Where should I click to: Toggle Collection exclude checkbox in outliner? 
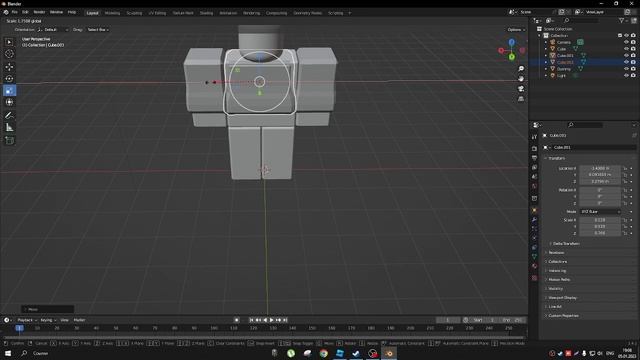tap(620, 36)
